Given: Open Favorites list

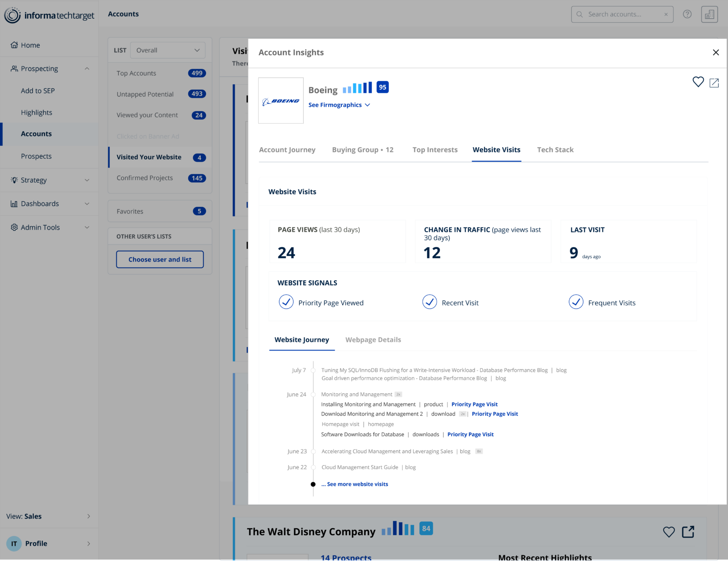Looking at the screenshot, I should 160,211.
